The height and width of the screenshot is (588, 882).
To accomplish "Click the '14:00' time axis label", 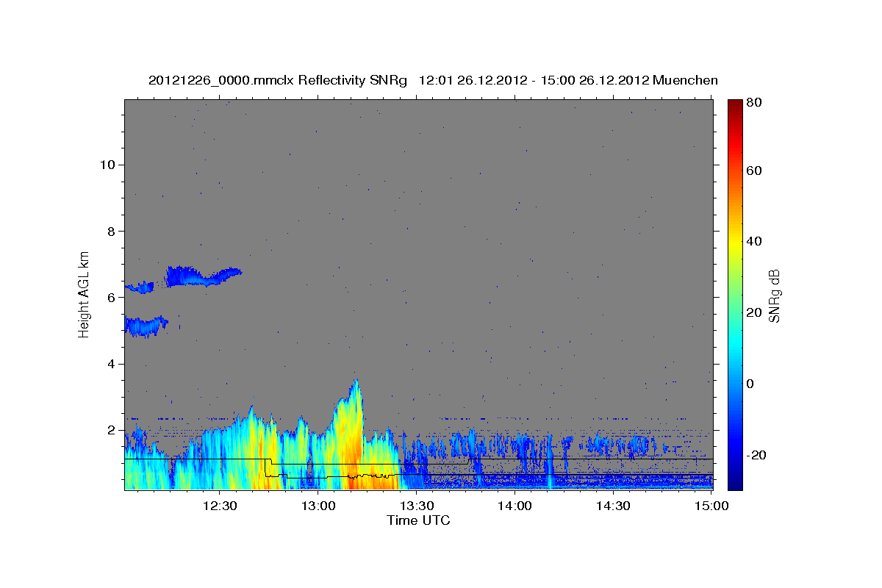I will 515,506.
